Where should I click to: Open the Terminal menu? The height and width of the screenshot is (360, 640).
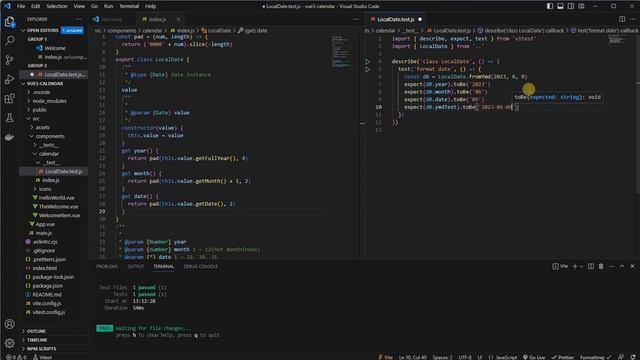(129, 6)
